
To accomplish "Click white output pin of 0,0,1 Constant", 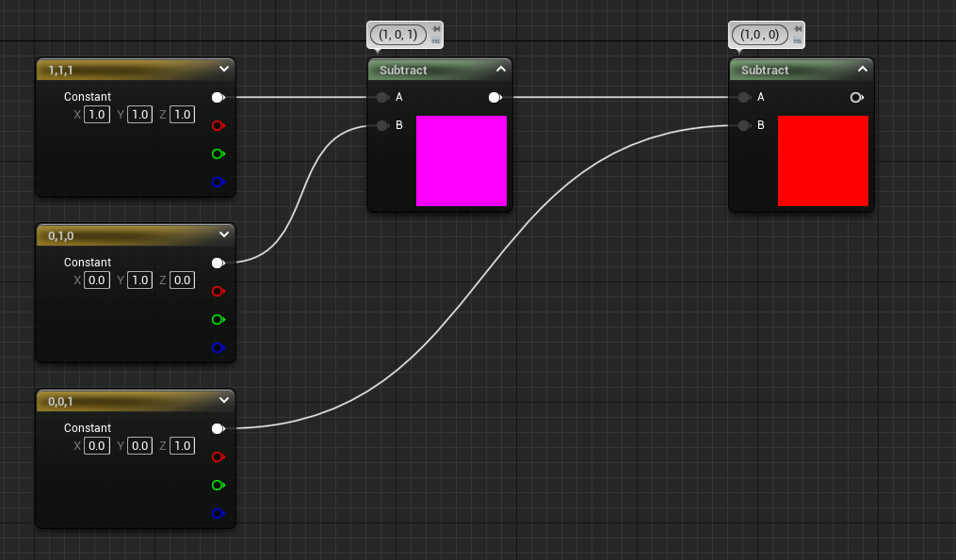I will tap(218, 428).
